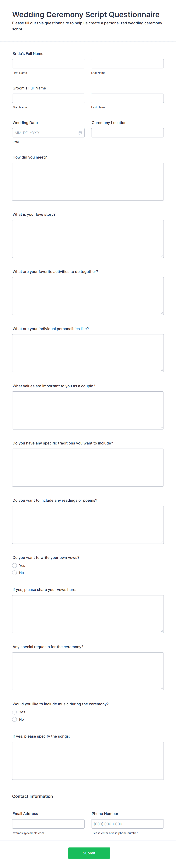Viewport: 176px width, 868px height.
Task: Click the vows sharing text area
Action: (87, 614)
